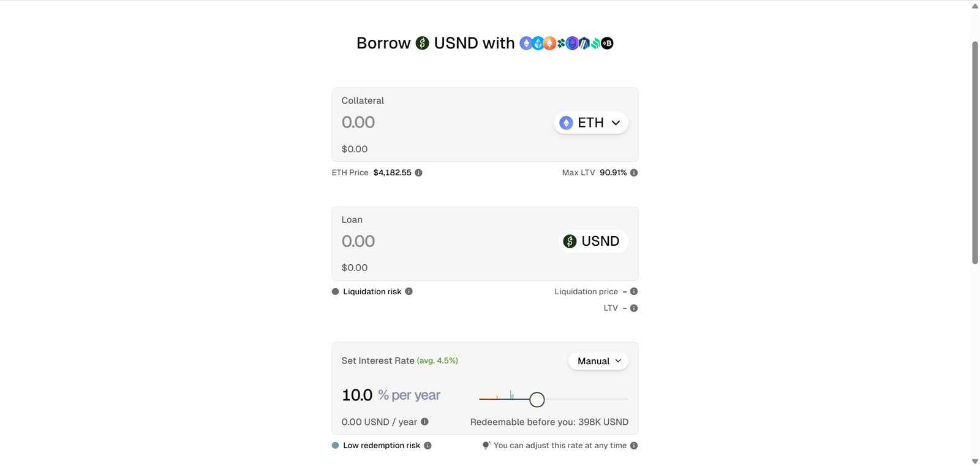Screen dimensions: 980x466
Task: Click the chevron beside ETH selector
Action: [616, 123]
